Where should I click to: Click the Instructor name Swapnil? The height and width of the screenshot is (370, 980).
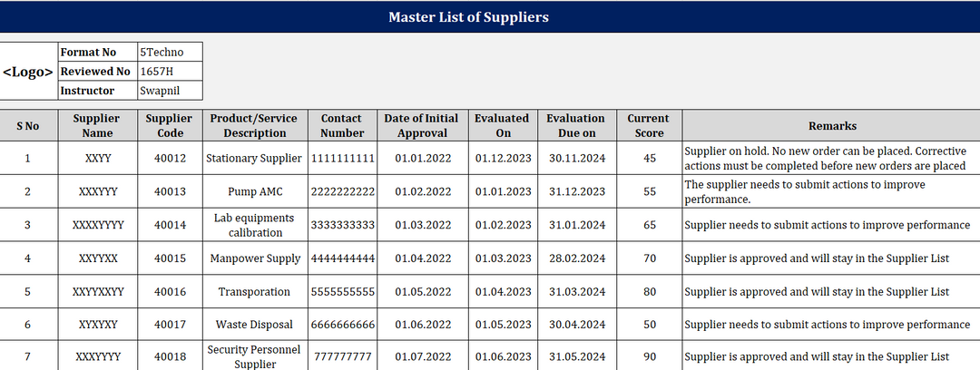pos(158,91)
